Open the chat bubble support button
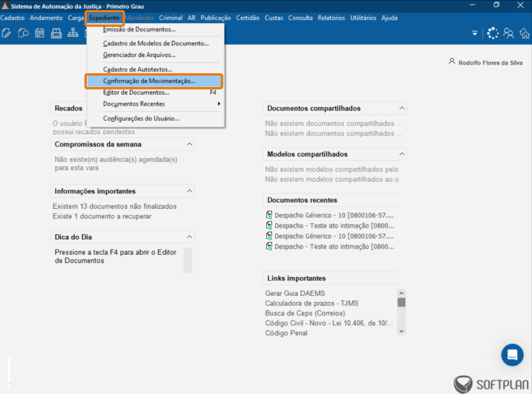This screenshot has height=394, width=532. [x=512, y=355]
